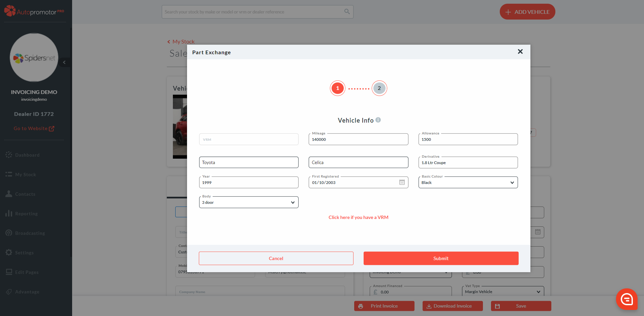Screen dimensions: 644x316
Task: Click into the Mileage field
Action: [x=358, y=139]
